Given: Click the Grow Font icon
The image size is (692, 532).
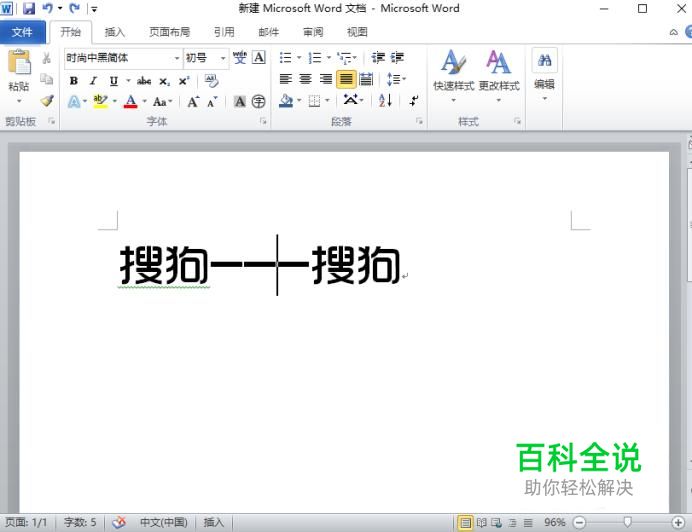Looking at the screenshot, I should tap(193, 102).
